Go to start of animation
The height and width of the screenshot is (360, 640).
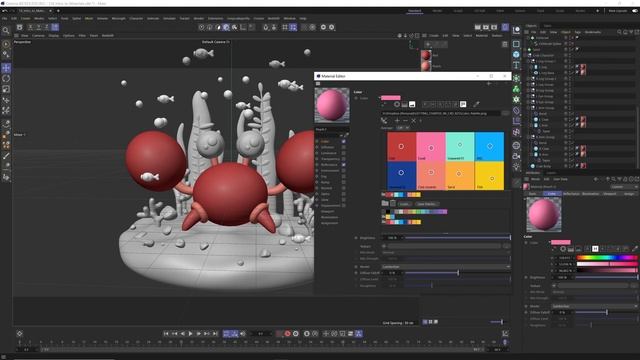coord(166,334)
